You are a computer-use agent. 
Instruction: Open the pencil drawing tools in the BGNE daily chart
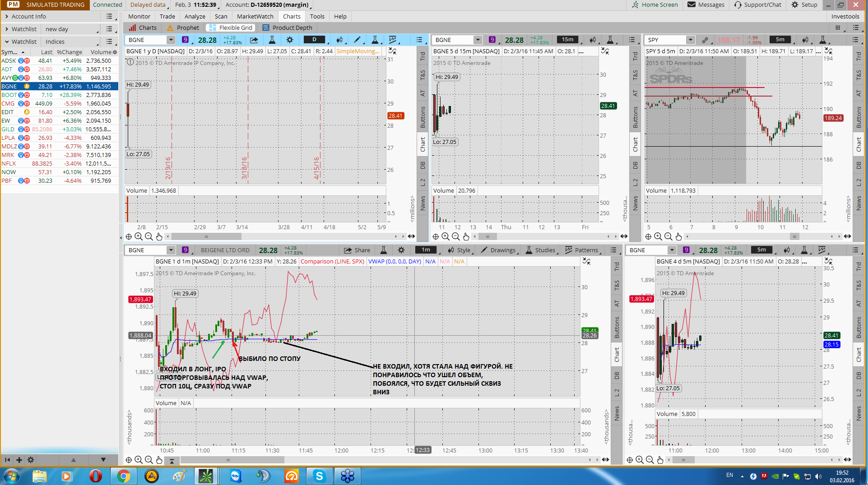coord(357,40)
